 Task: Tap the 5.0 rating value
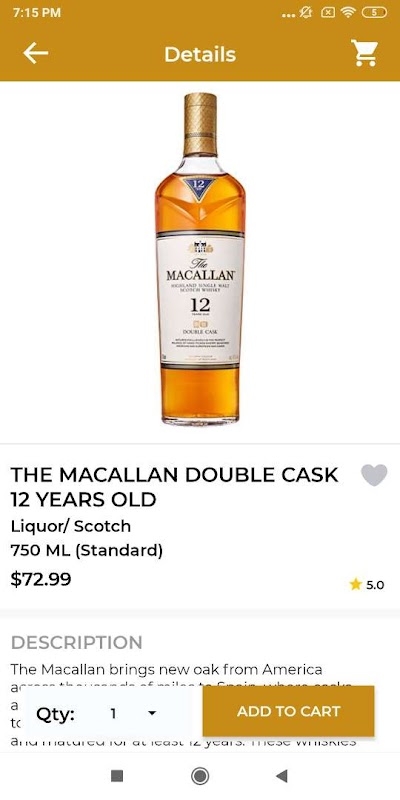coord(375,585)
